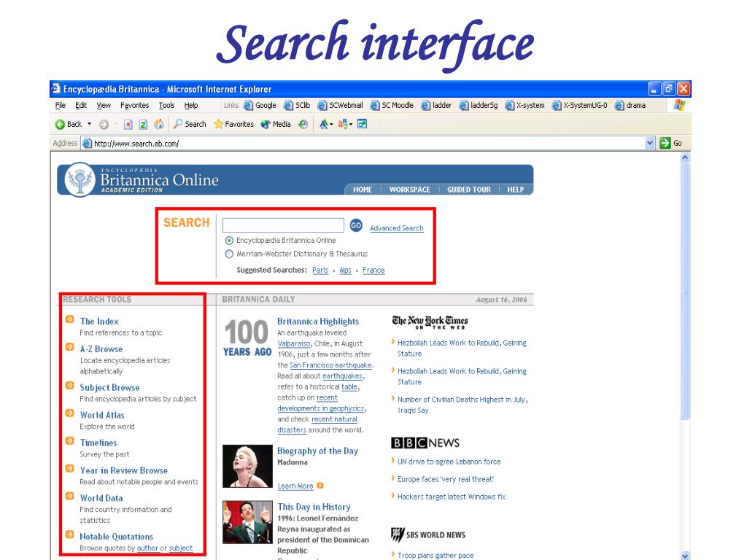Click the Leonel Fernández history thumbnail
The height and width of the screenshot is (560, 747).
point(247,522)
